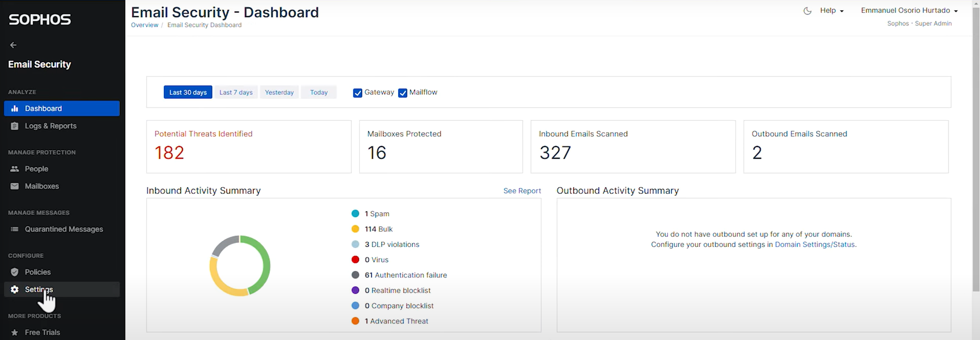Click the Dashboard bar chart icon
The image size is (980, 340).
click(x=15, y=108)
